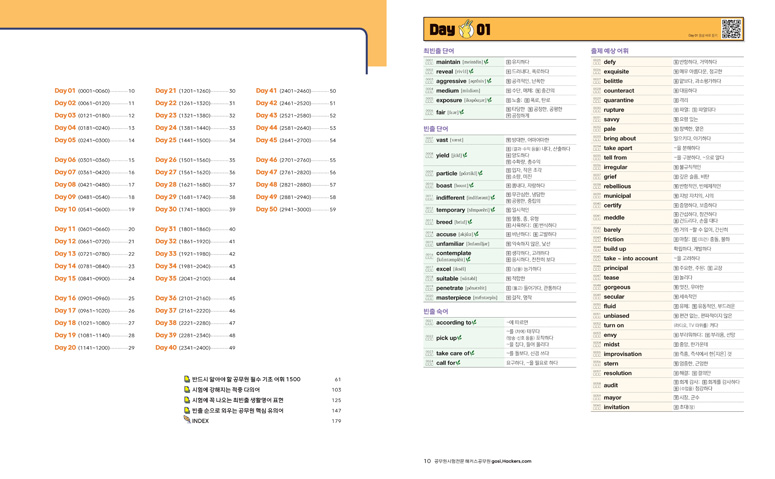Viewport: 775px width, 479px height.
Task: Click the 출제 예상 어휘 section heading
Action: pyautogui.click(x=609, y=51)
